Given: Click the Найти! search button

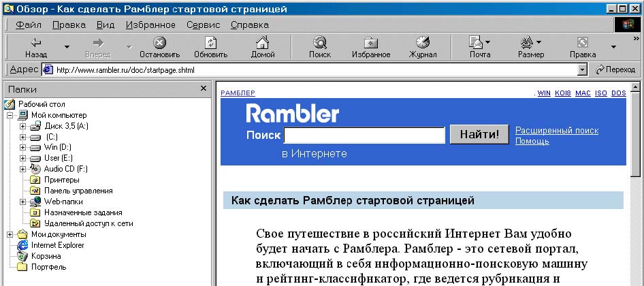Looking at the screenshot, I should coord(479,135).
